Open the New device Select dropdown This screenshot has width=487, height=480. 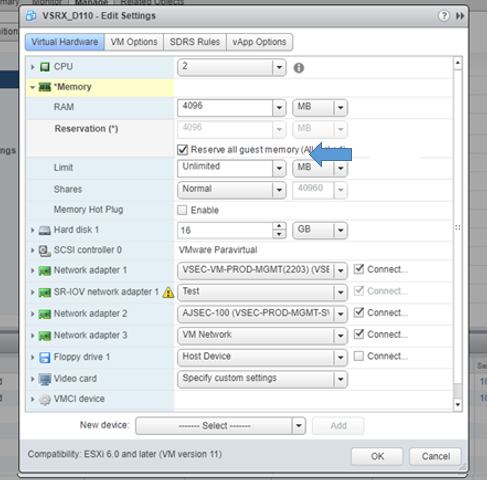pos(220,426)
